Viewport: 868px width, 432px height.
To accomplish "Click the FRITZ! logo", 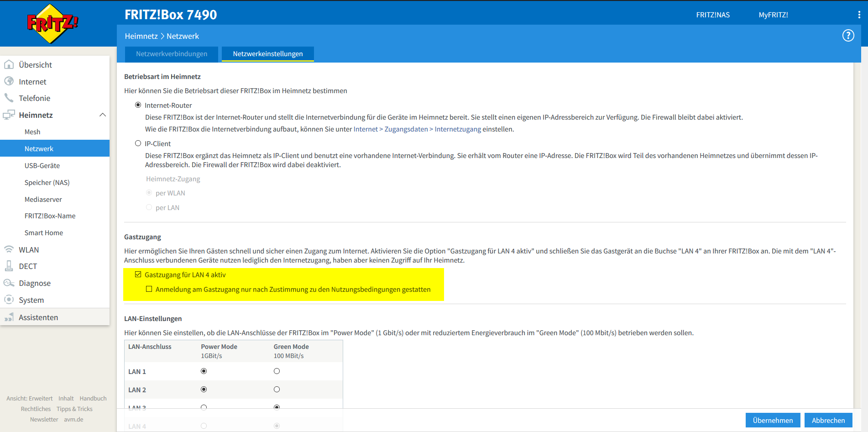I will pyautogui.click(x=52, y=24).
